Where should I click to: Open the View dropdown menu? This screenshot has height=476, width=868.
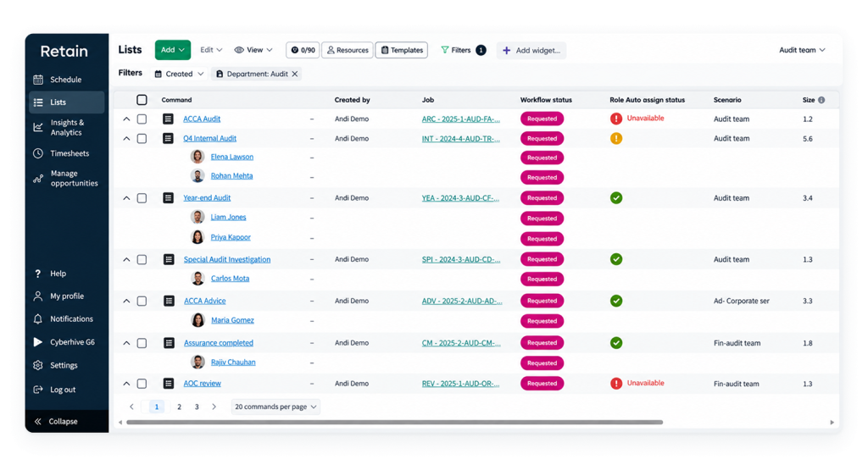coord(253,50)
